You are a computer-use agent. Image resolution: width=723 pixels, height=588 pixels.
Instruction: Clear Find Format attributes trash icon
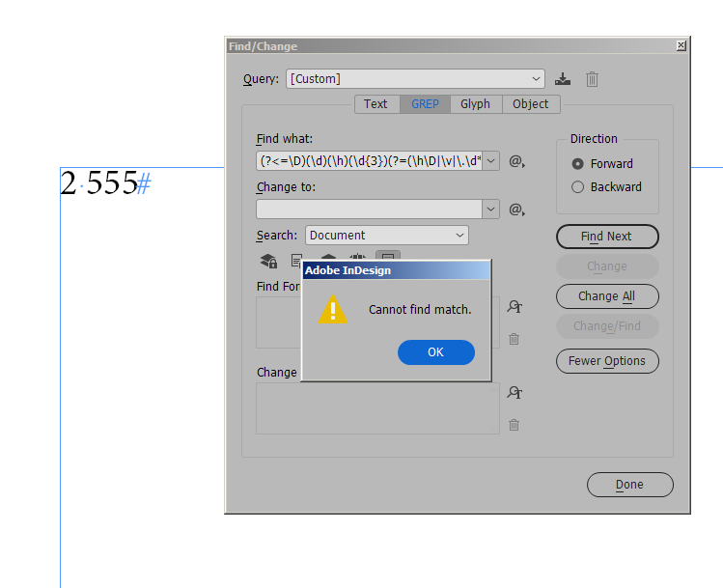(x=514, y=339)
